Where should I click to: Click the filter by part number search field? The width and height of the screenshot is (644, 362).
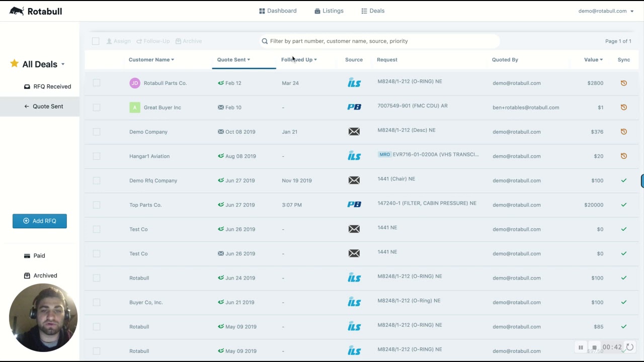[x=380, y=41]
